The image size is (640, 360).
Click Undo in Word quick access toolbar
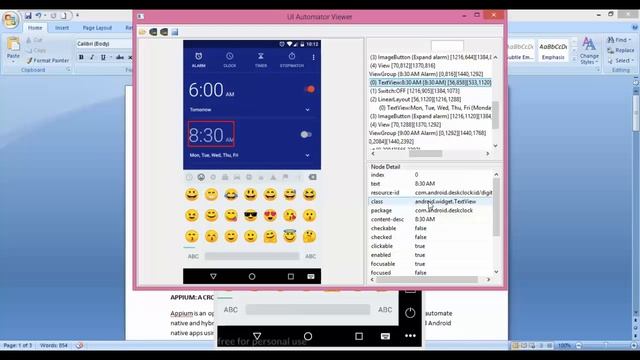coord(38,16)
